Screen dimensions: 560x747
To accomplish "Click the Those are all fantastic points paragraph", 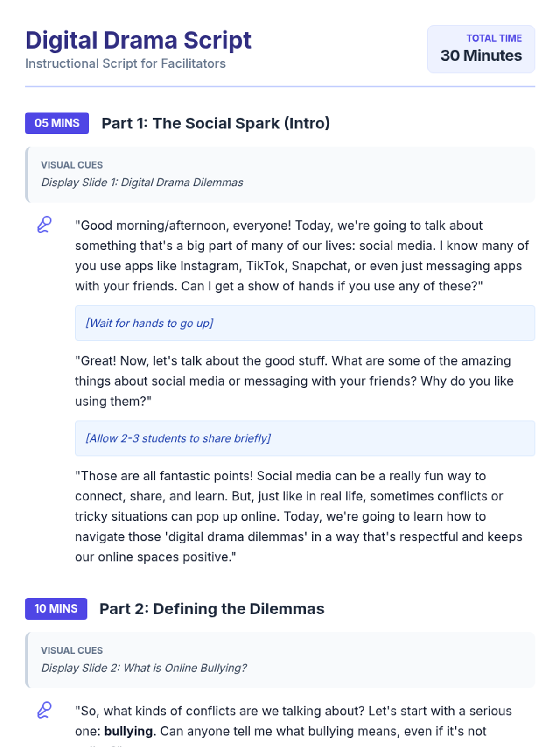I will coord(299,516).
